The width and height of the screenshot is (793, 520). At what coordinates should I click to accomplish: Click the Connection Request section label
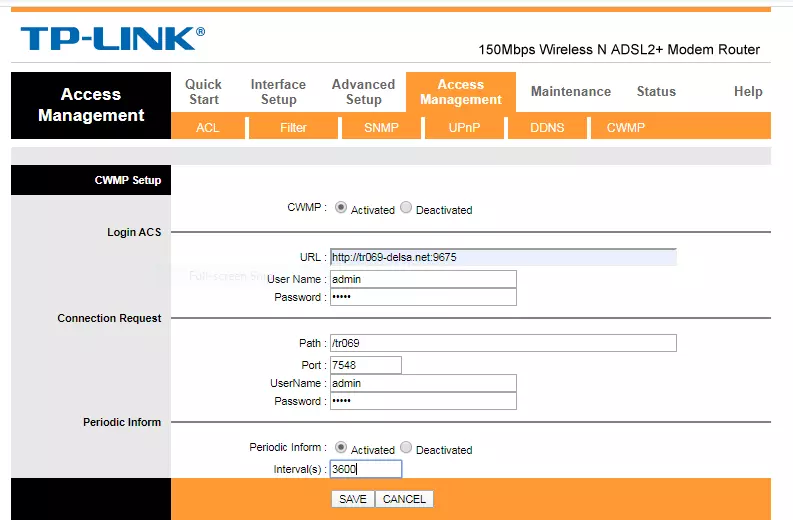(x=109, y=318)
